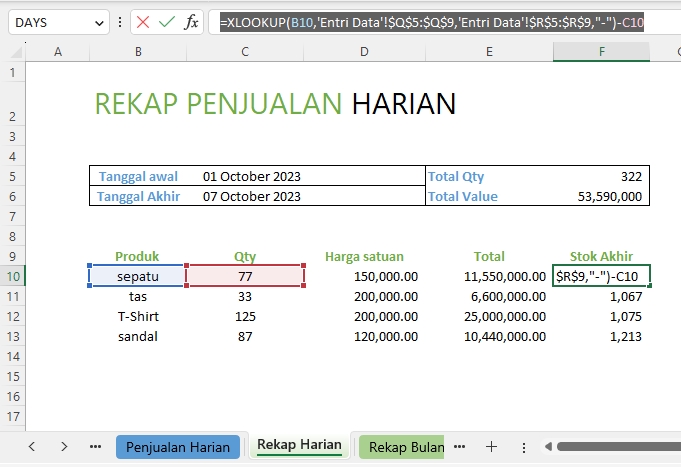This screenshot has width=681, height=467.
Task: Click the Name Box showing DAYS
Action: [59, 22]
